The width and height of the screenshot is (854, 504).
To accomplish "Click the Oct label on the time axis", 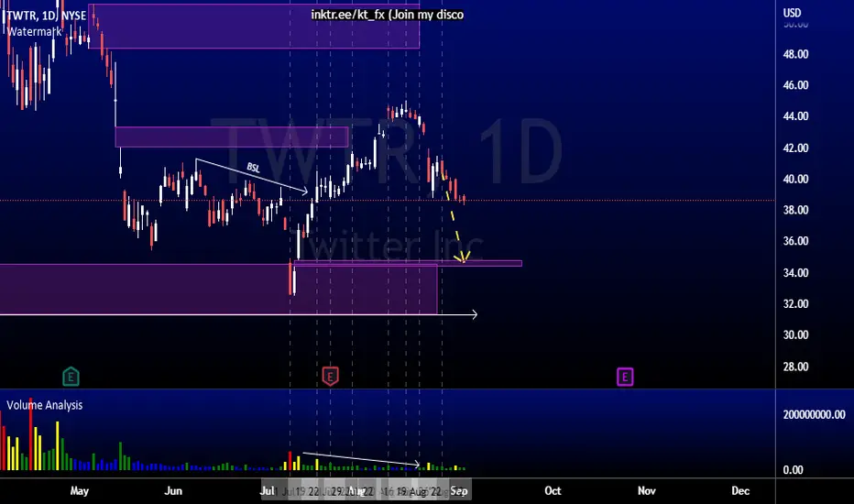I will pos(553,490).
